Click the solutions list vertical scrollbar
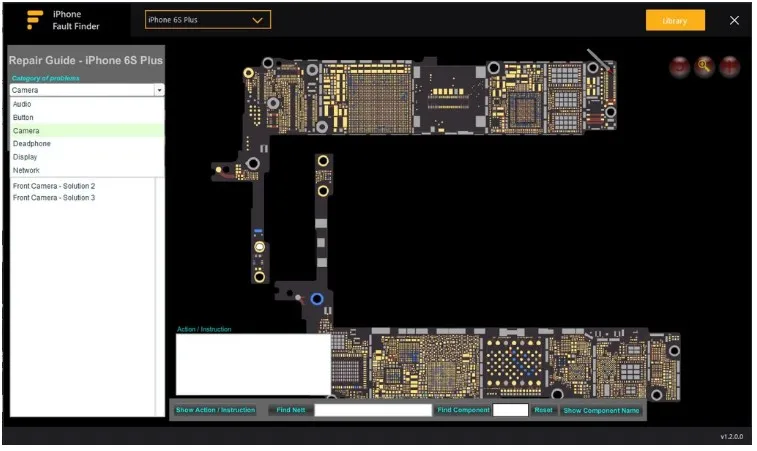 [x=160, y=296]
